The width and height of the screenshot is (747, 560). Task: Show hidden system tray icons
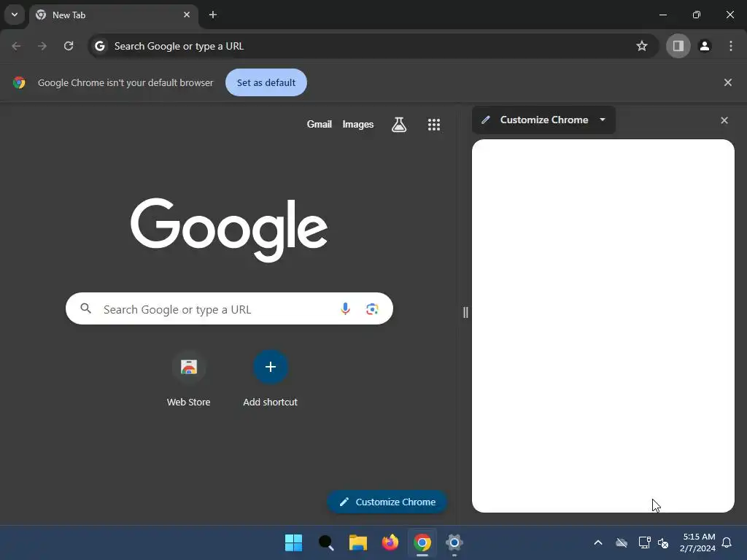598,542
